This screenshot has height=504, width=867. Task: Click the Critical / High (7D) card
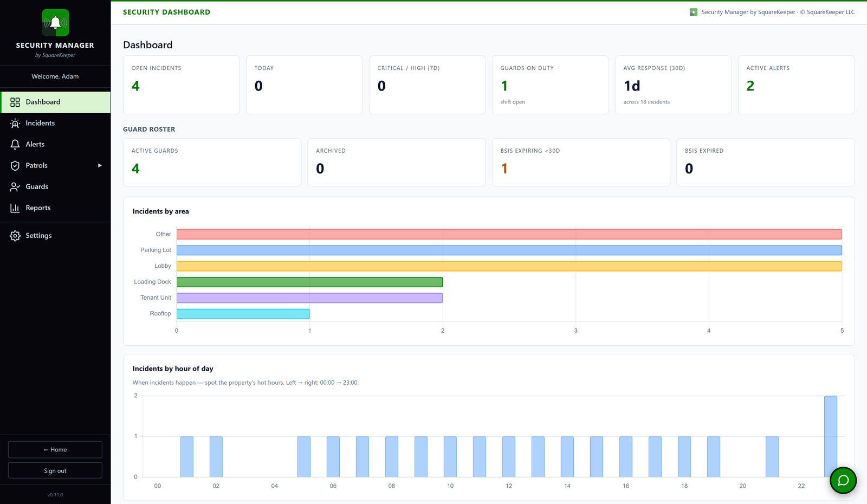coord(427,85)
